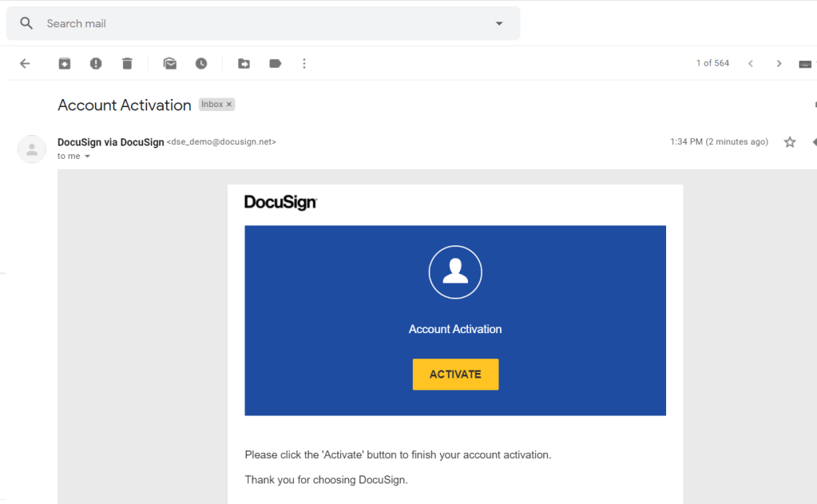Click inside the Search mail field
Viewport: 817px width, 504px height.
pos(264,24)
